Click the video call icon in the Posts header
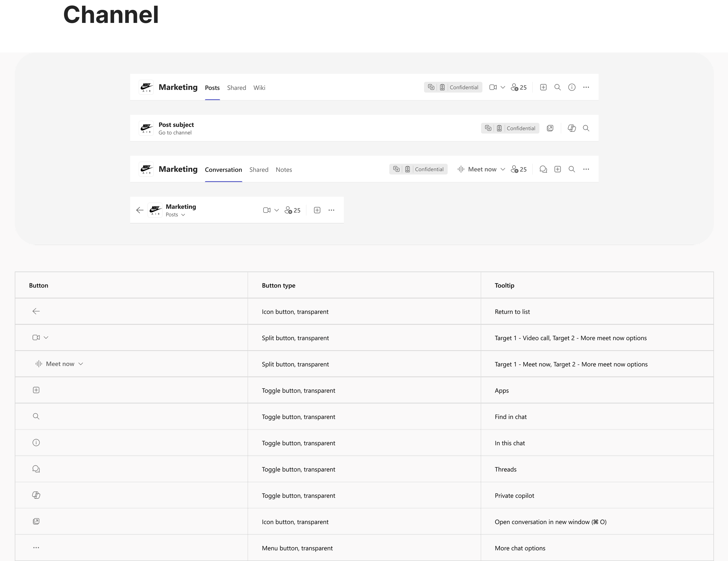This screenshot has width=728, height=561. coord(493,87)
